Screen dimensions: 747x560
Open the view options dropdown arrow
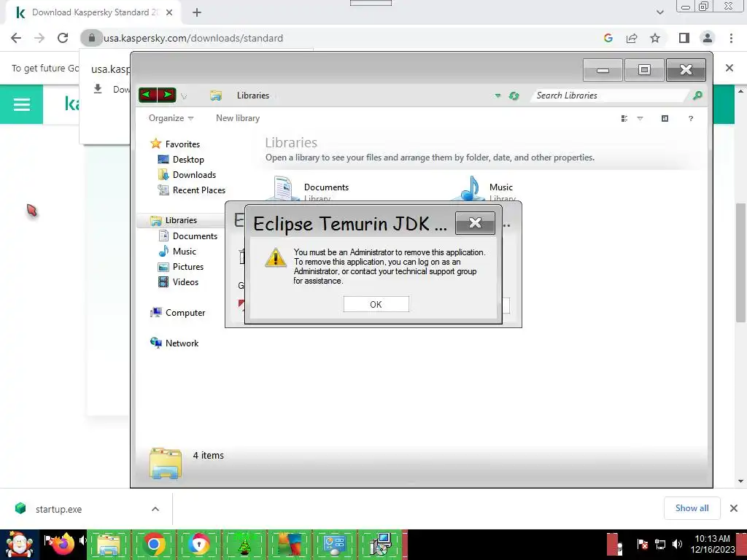[x=640, y=119]
